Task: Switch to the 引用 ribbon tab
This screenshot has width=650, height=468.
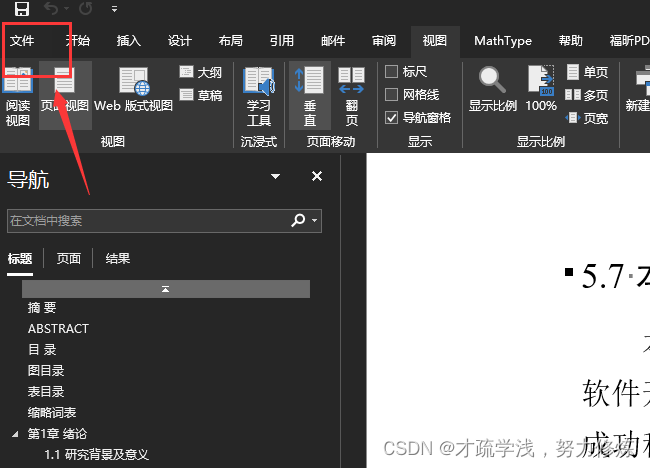Action: coord(281,41)
